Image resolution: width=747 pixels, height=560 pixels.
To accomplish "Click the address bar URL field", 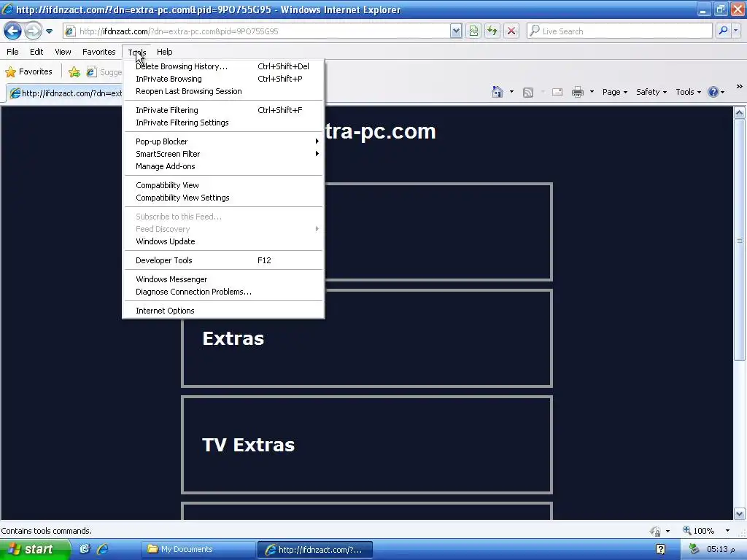I will [258, 31].
